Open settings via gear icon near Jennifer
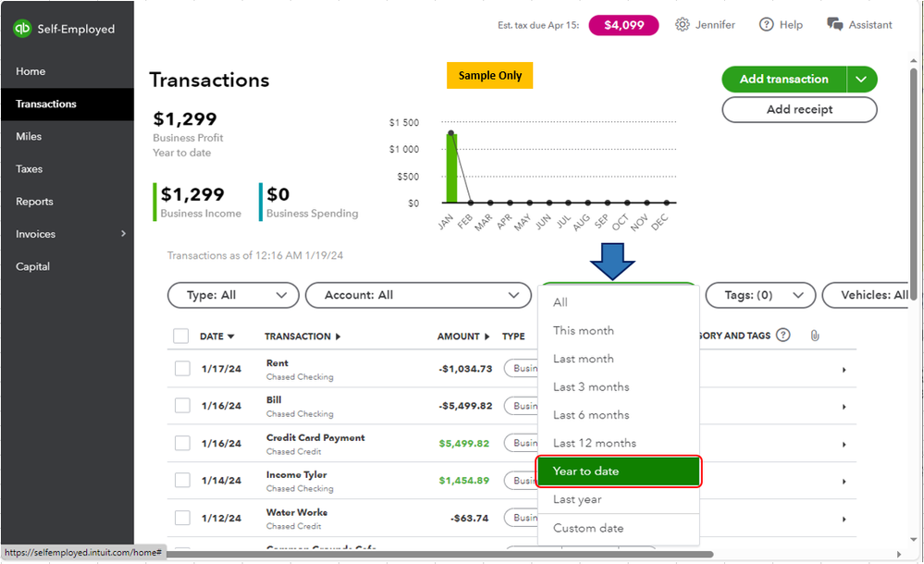The image size is (924, 564). tap(683, 25)
